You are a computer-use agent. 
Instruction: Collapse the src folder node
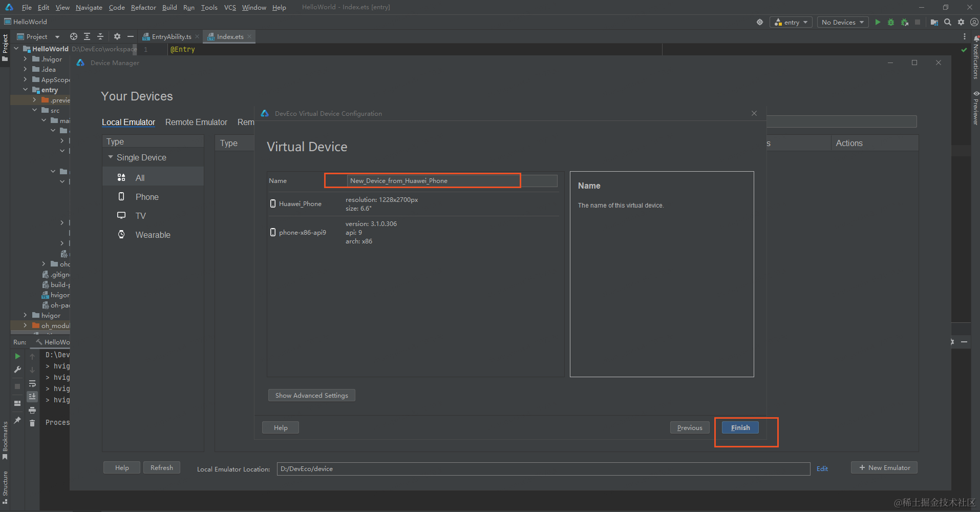35,110
